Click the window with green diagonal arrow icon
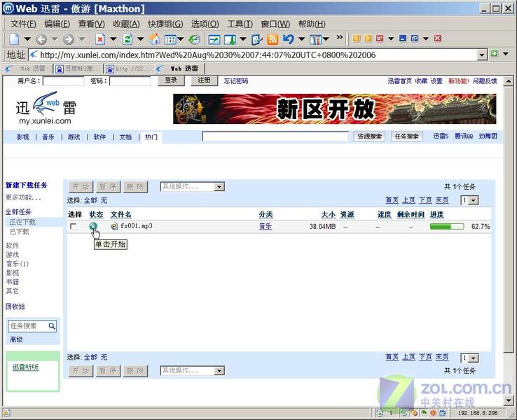The height and width of the screenshot is (420, 517). [x=214, y=39]
